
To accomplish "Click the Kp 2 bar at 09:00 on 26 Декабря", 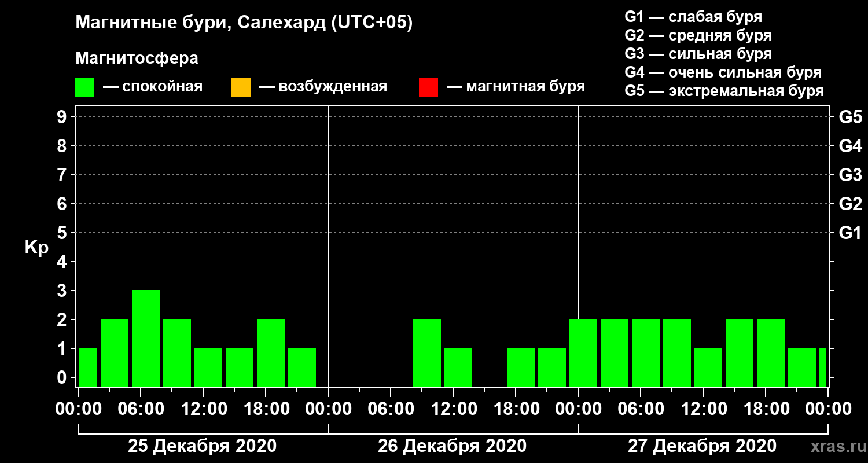I will click(427, 352).
